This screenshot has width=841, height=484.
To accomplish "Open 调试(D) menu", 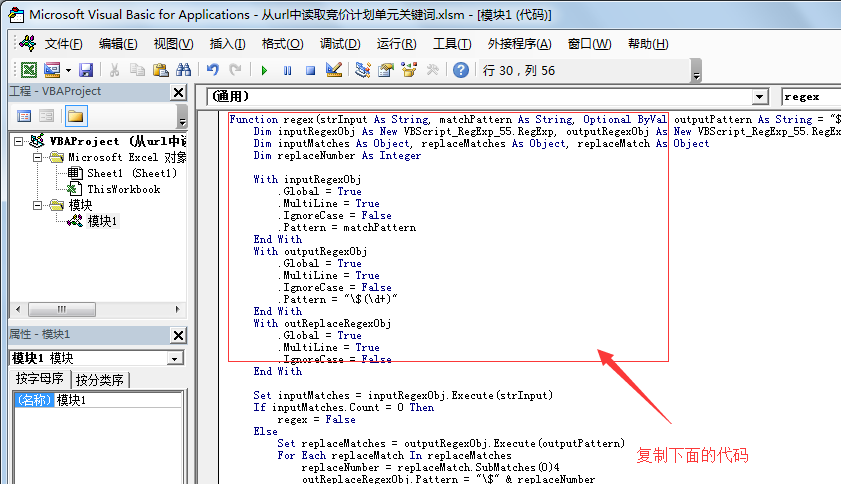I will click(x=340, y=44).
